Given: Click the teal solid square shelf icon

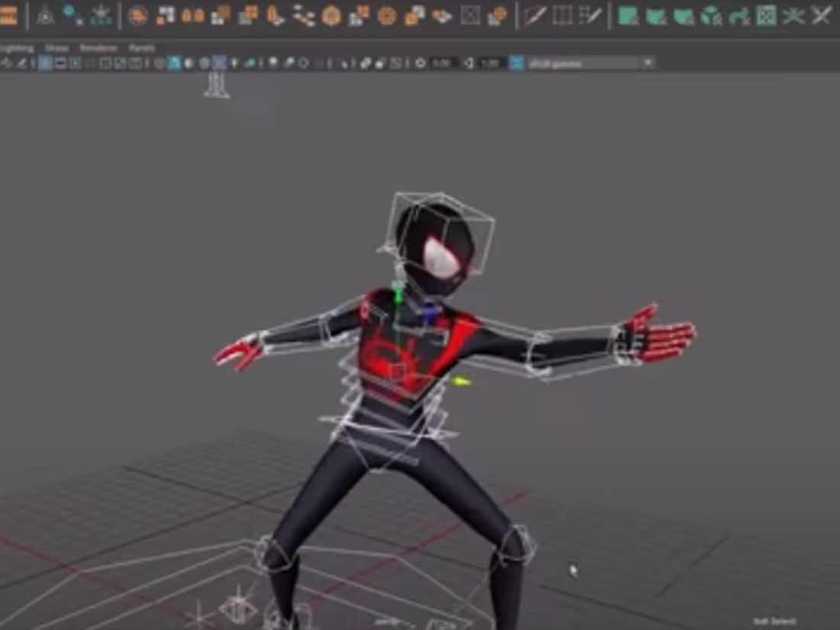Looking at the screenshot, I should point(628,15).
